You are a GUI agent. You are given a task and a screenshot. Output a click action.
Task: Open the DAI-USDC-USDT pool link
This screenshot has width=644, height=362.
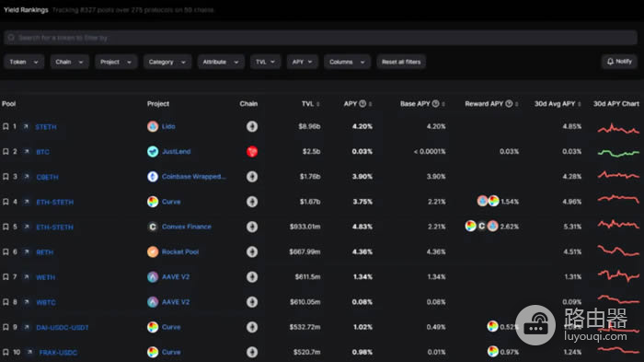click(x=63, y=327)
